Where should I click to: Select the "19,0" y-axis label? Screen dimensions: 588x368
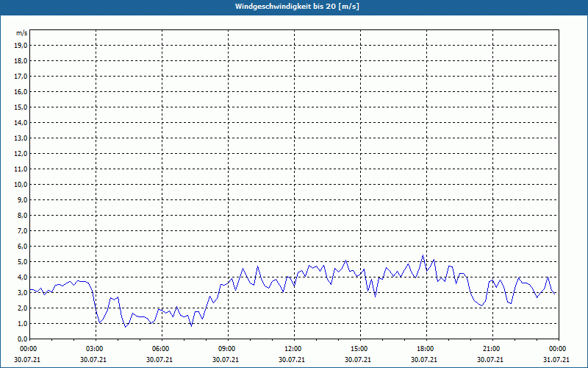pos(21,46)
